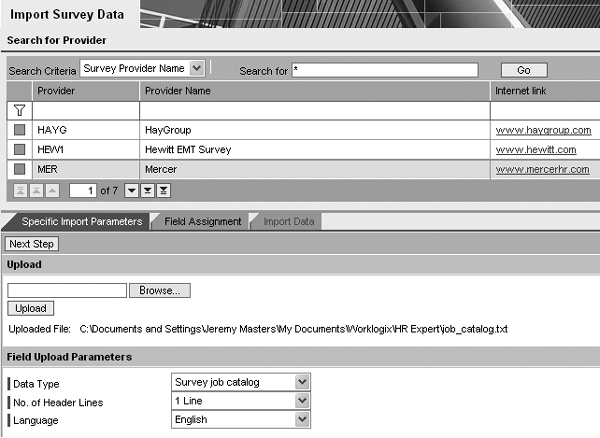Jump to first table page

click(20, 191)
